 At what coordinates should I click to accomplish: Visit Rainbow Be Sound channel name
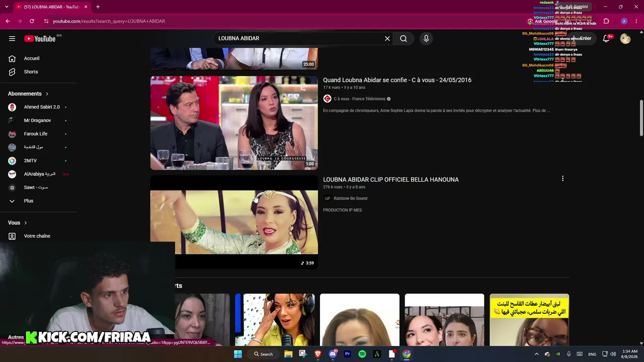(350, 199)
